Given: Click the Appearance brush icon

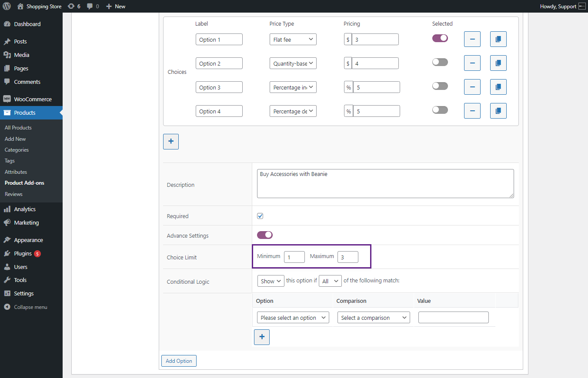Looking at the screenshot, I should tap(7, 240).
